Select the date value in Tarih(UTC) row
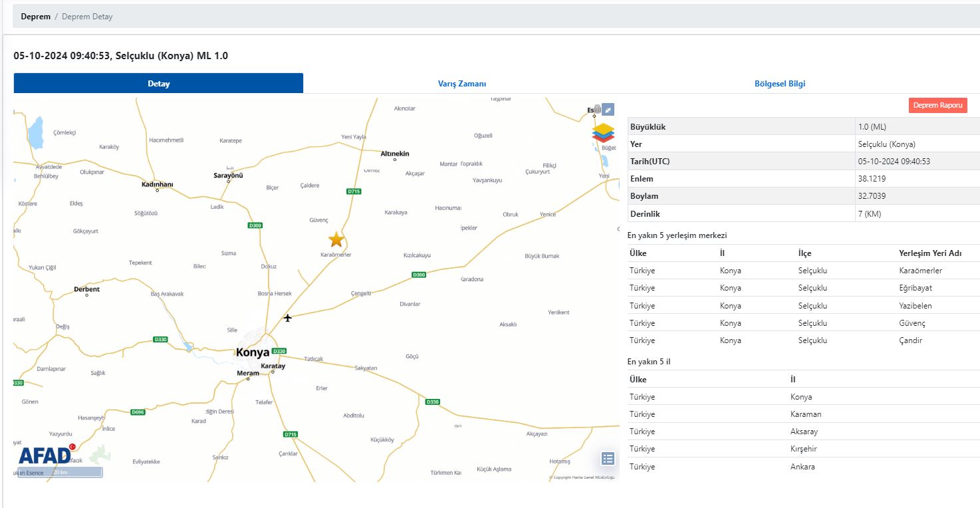Viewport: 980px width, 508px height. pyautogui.click(x=894, y=161)
